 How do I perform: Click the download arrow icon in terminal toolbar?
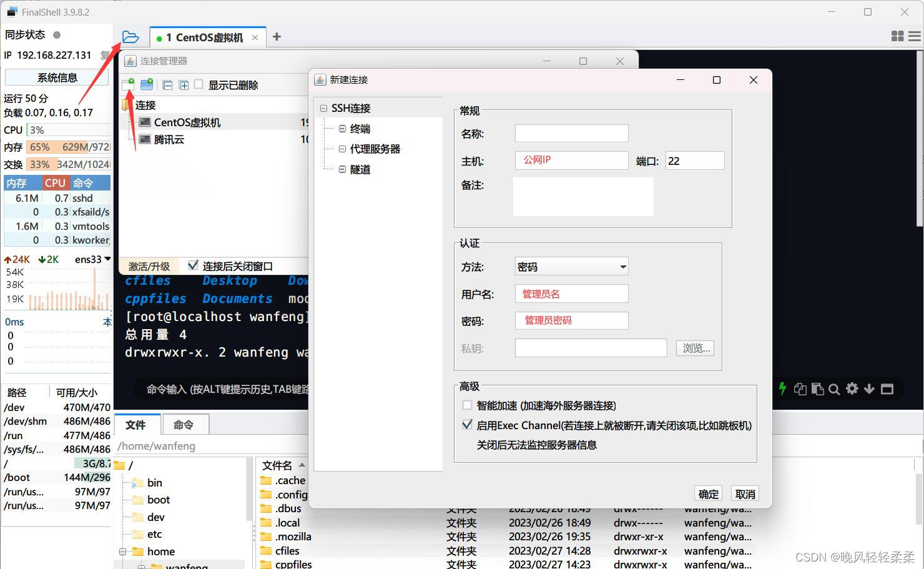coord(869,388)
